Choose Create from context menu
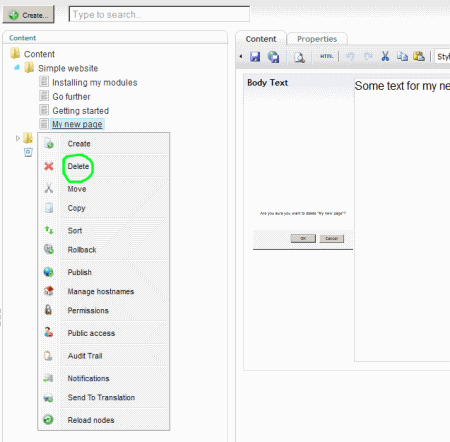The height and width of the screenshot is (442, 450). (x=79, y=144)
